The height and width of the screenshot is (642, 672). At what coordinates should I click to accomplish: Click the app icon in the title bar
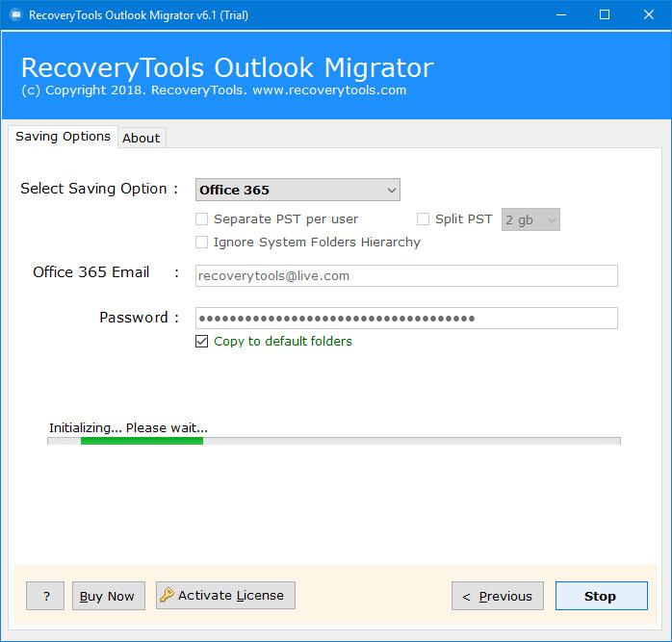(x=15, y=15)
